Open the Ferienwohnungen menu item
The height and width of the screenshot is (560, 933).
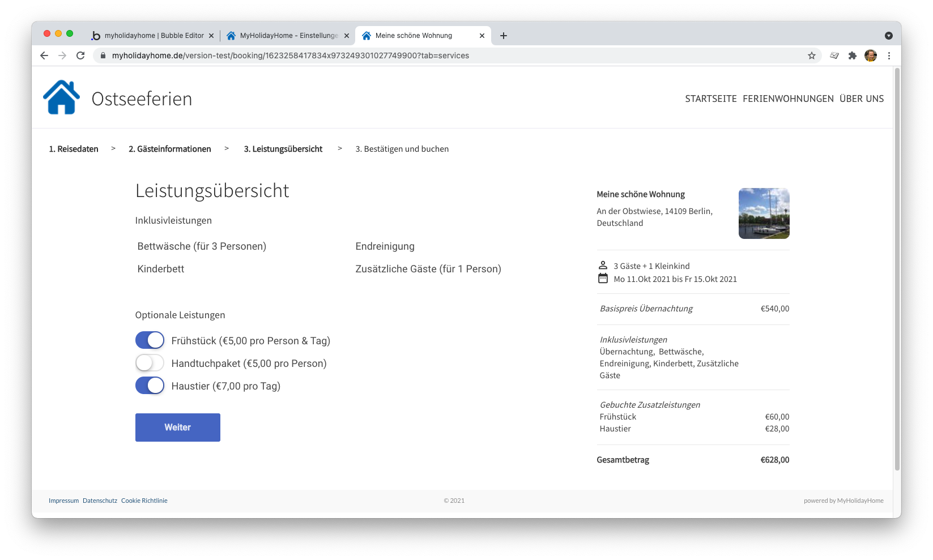pos(788,99)
